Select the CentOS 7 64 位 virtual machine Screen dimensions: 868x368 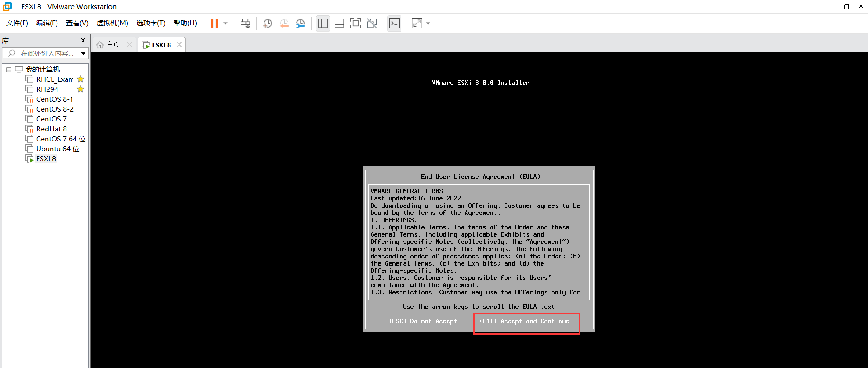(61, 139)
